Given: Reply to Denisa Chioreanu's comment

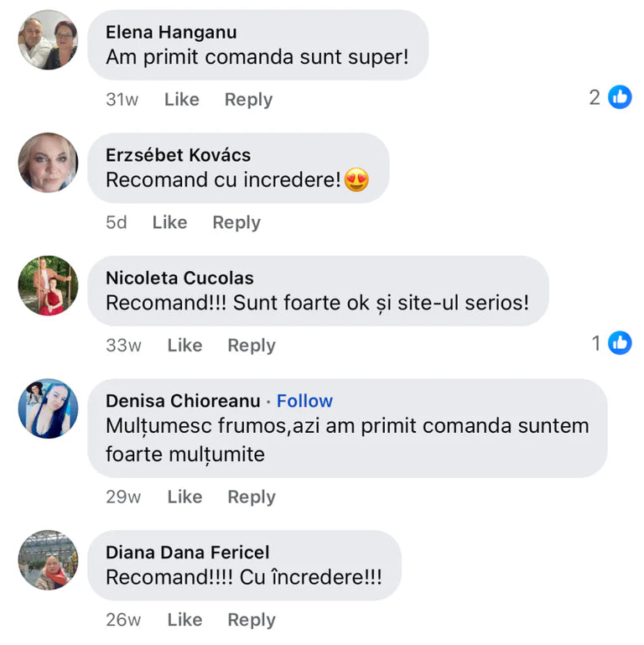Looking at the screenshot, I should click(252, 497).
